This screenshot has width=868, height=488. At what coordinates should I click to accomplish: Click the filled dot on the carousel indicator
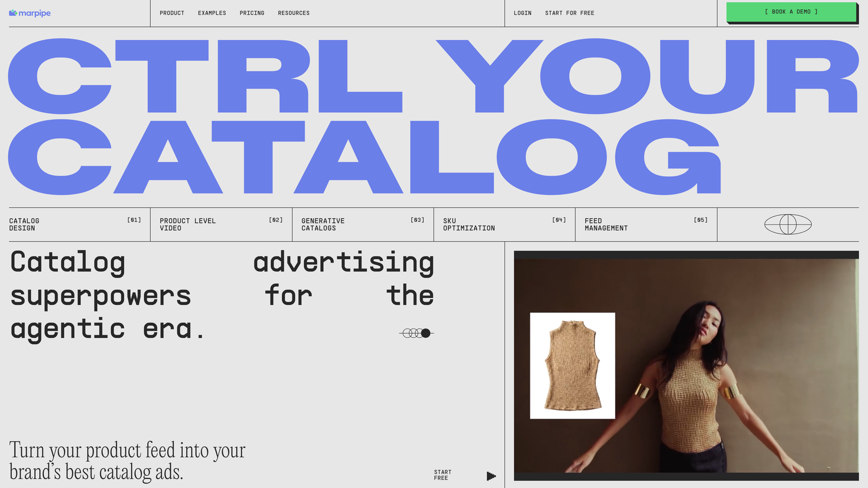pyautogui.click(x=426, y=333)
